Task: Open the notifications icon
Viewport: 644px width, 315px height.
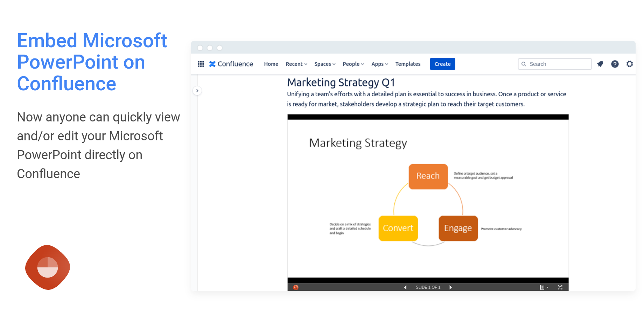Action: pos(600,64)
